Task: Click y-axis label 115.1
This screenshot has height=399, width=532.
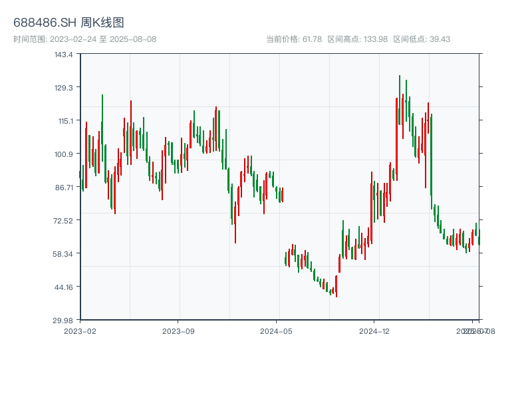Action: pos(65,121)
